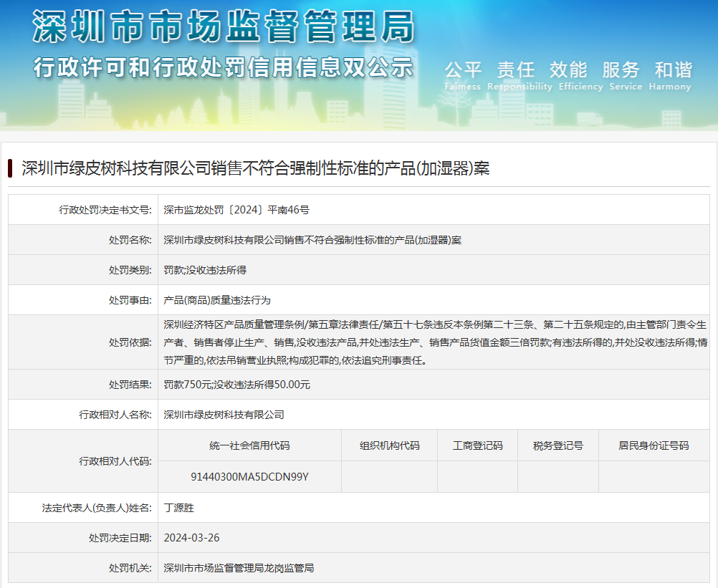
Task: Click the 统一社会信用代码 column header
Action: click(x=249, y=445)
